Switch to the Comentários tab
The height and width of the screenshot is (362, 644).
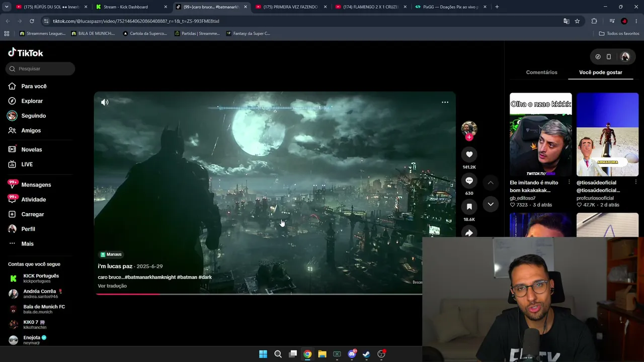pyautogui.click(x=541, y=72)
